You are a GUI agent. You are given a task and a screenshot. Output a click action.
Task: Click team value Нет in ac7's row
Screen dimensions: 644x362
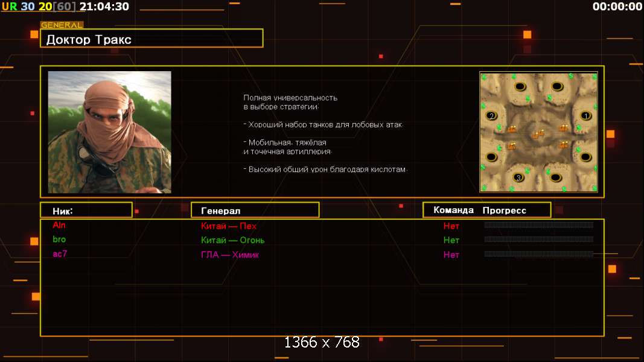tap(451, 255)
